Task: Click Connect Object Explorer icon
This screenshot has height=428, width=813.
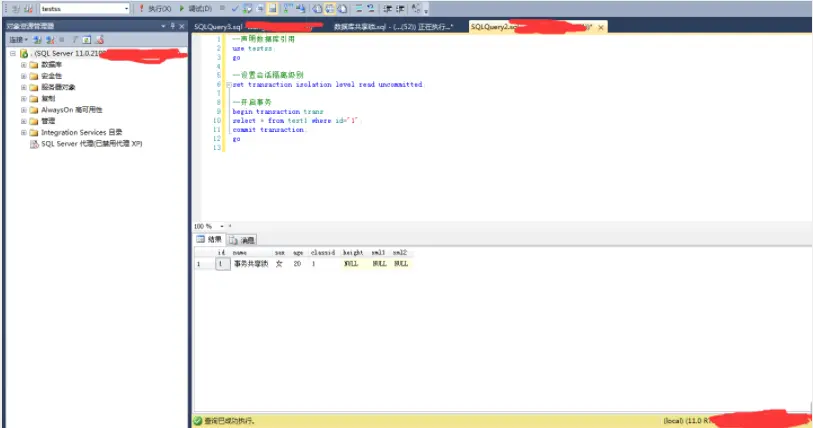Action: point(37,39)
